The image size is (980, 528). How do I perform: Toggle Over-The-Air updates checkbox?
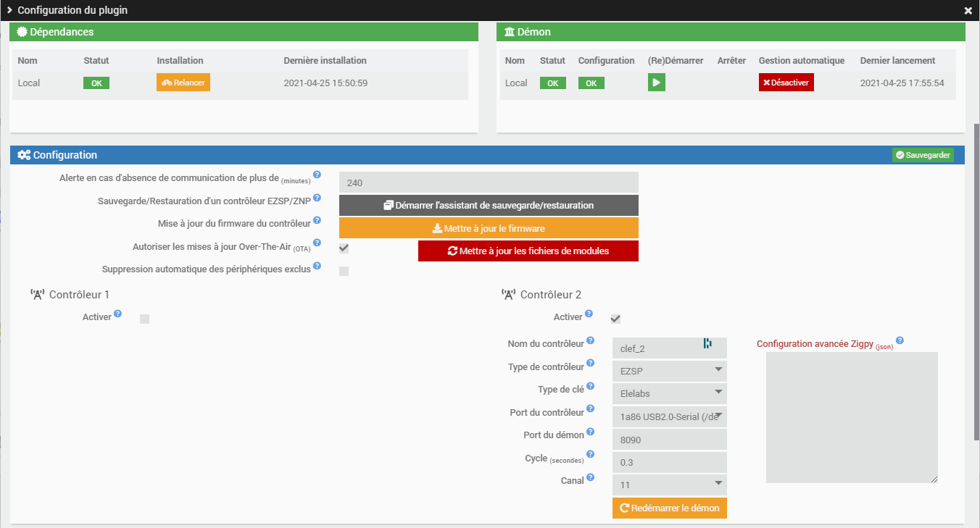click(344, 248)
